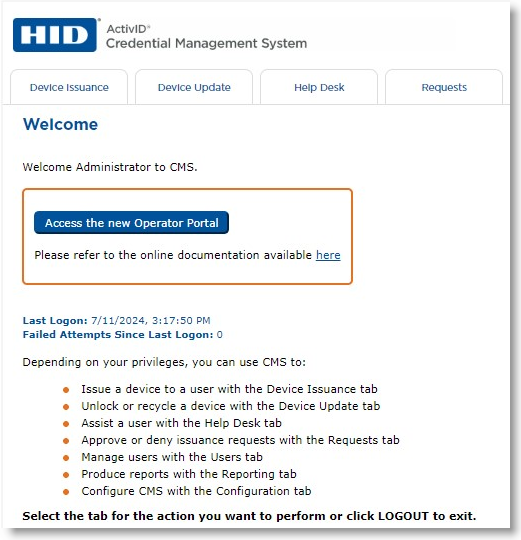Click the bullet beside Configure CMS line

click(66, 492)
